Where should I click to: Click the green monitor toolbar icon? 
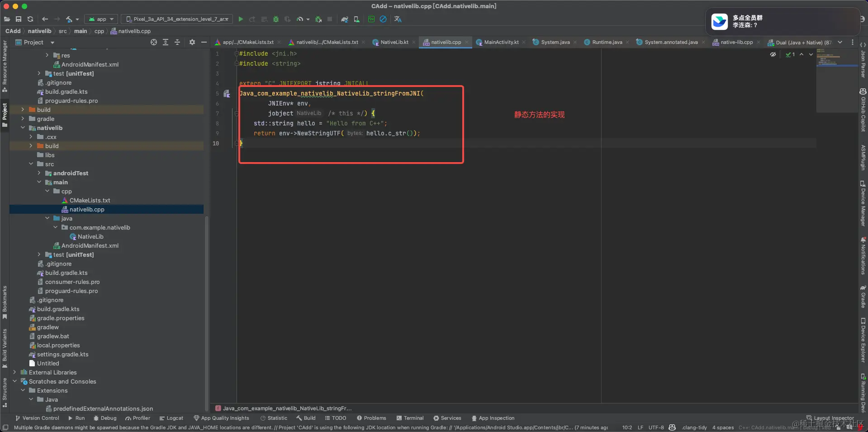371,19
